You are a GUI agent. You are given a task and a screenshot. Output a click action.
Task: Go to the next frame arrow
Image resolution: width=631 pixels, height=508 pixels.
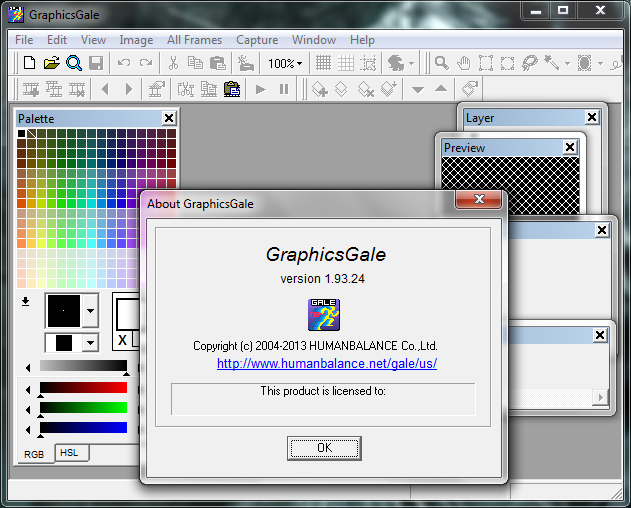[x=129, y=89]
